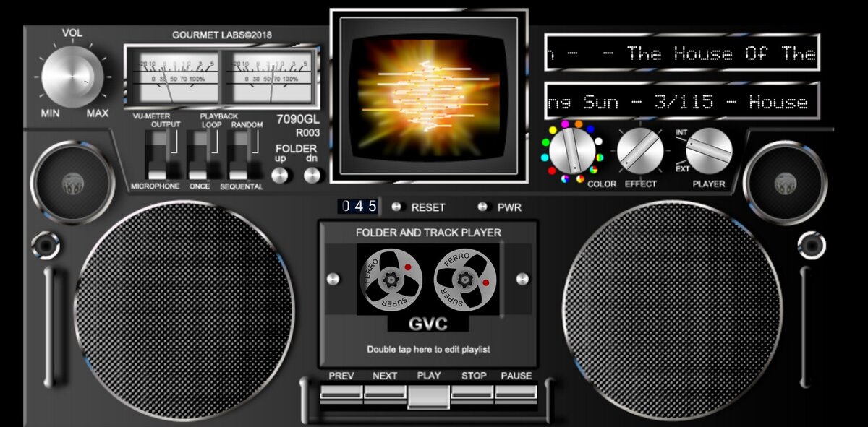This screenshot has height=427, width=868.
Task: Push the STOP transport key
Action: click(473, 392)
